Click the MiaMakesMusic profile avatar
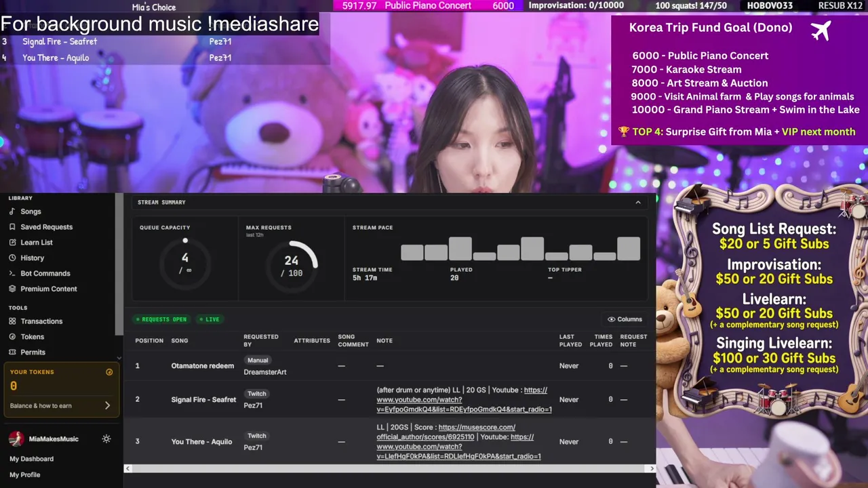The width and height of the screenshot is (868, 488). [x=16, y=439]
